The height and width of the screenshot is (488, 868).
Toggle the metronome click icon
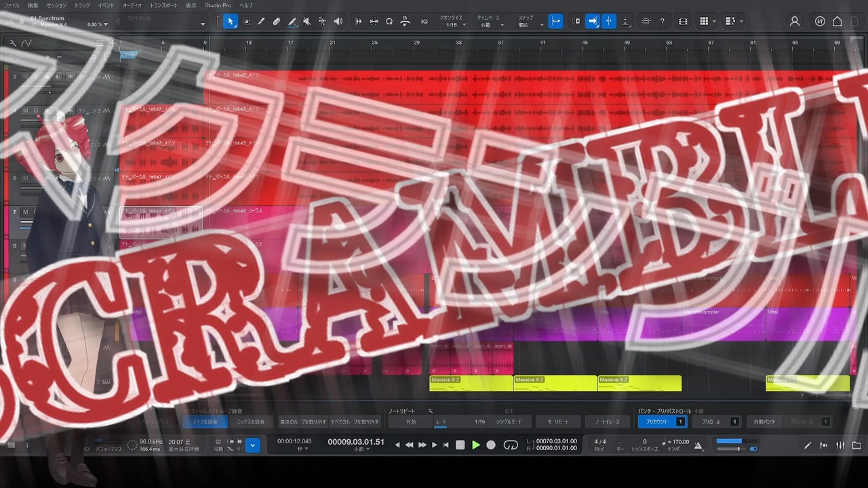[x=699, y=445]
